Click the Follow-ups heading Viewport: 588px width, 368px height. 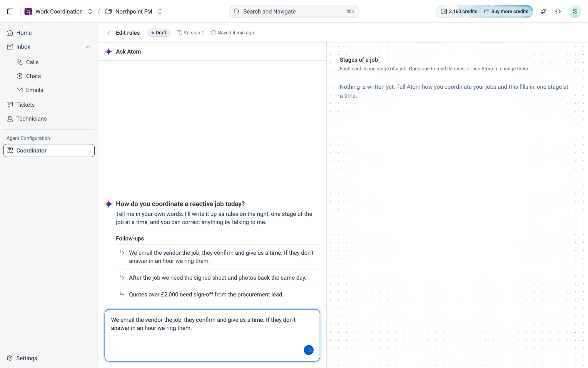click(x=130, y=238)
